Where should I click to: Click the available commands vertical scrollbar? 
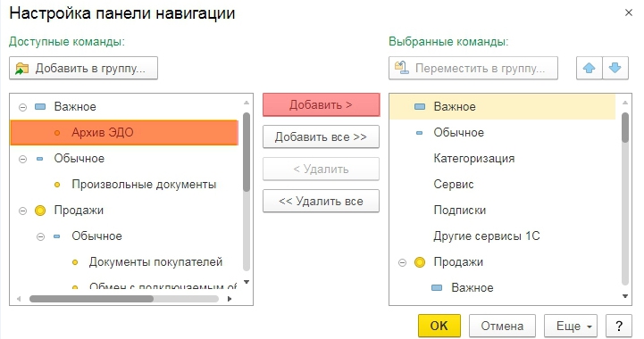coord(247,152)
